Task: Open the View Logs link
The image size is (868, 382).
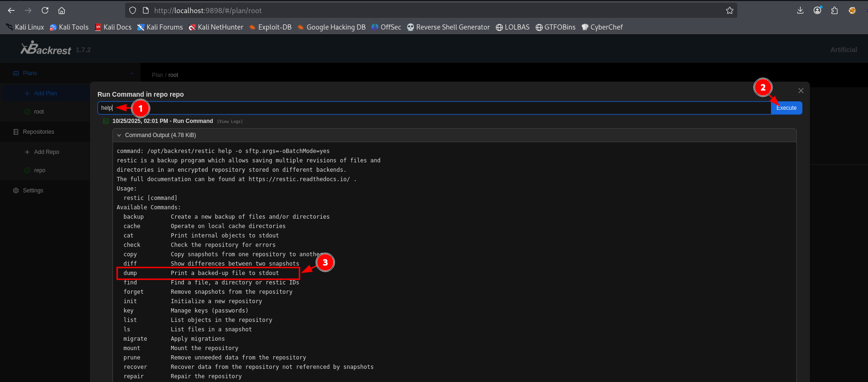Action: click(230, 122)
